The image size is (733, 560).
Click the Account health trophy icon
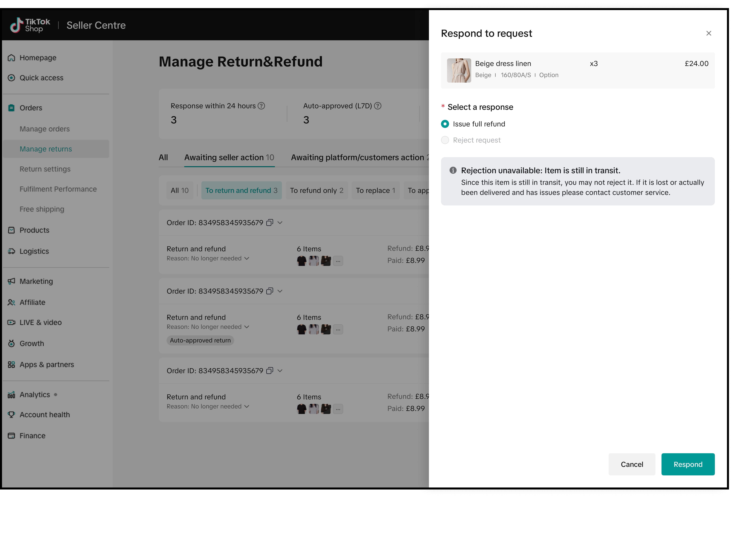tap(11, 415)
